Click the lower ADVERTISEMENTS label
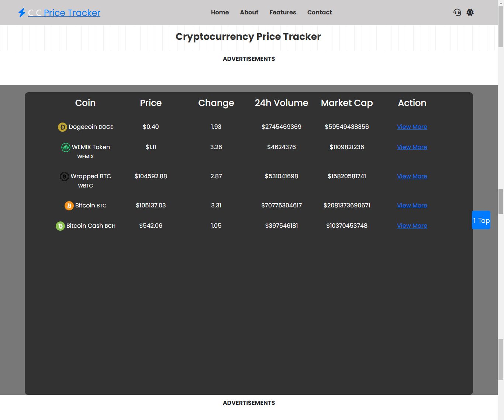Screen dimensions: 504x420 249,403
